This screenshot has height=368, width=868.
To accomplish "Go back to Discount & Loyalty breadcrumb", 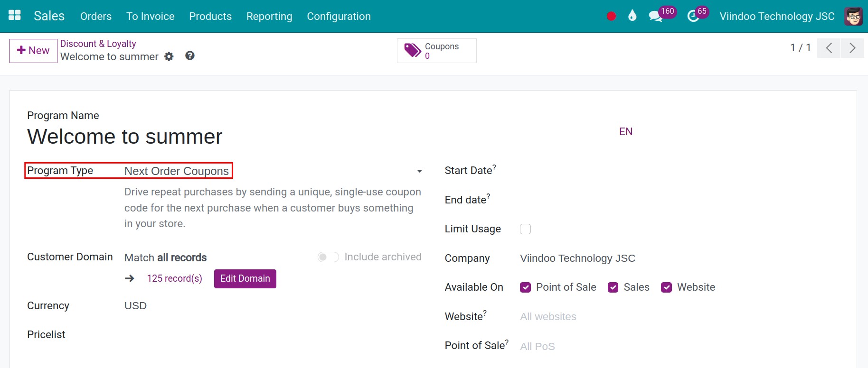I will click(x=98, y=44).
